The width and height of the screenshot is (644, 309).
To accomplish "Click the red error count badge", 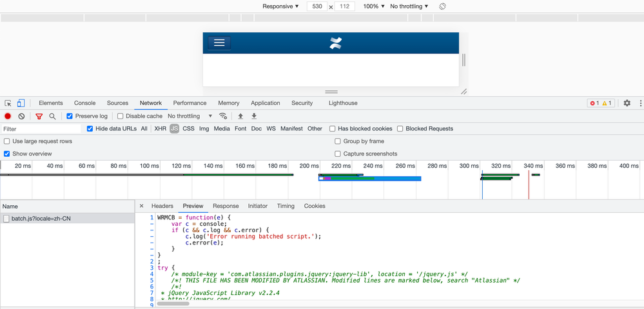I will coord(595,103).
